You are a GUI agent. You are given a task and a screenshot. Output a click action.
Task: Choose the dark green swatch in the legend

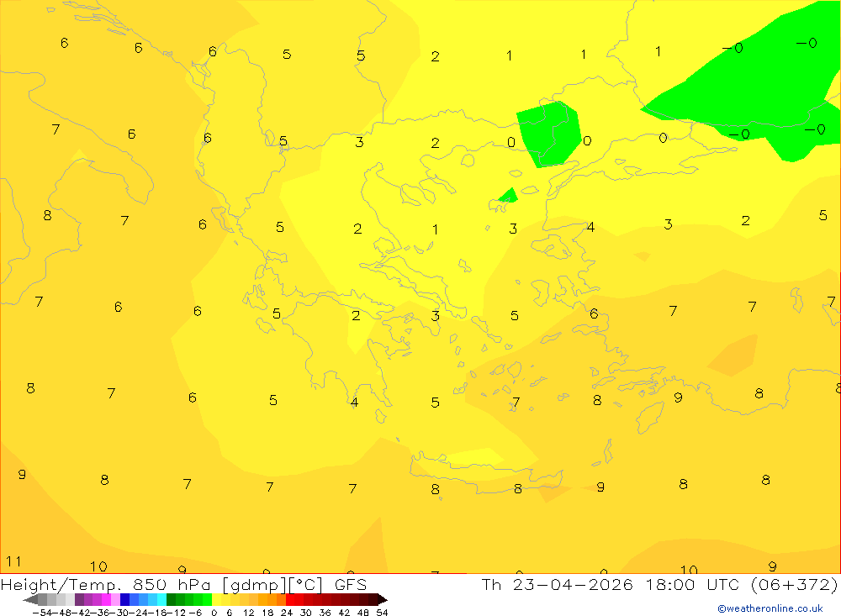[171, 600]
